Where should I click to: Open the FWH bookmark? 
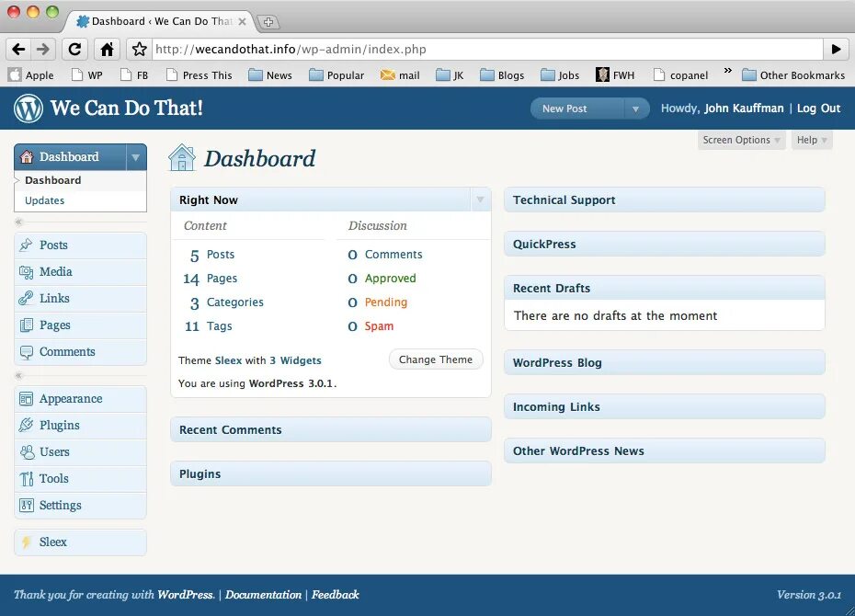click(615, 75)
